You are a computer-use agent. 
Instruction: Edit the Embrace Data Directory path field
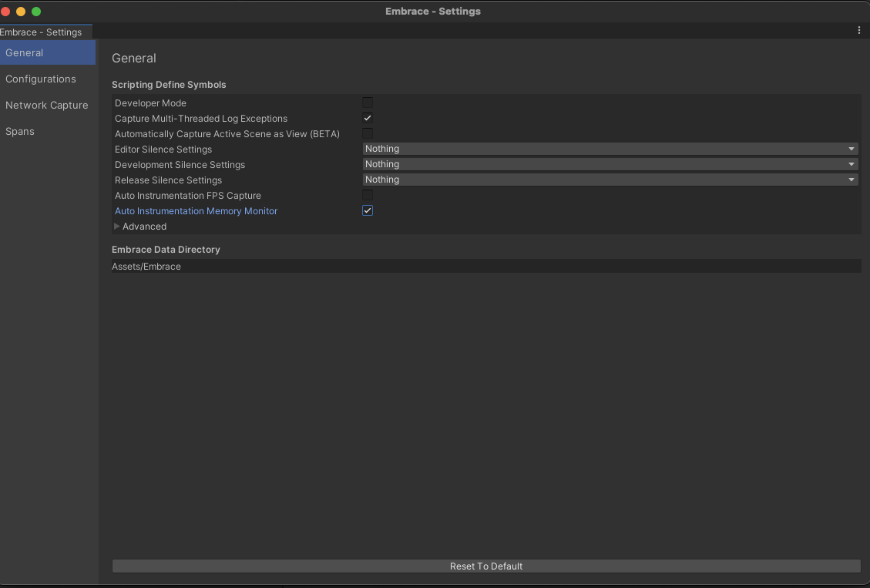486,267
